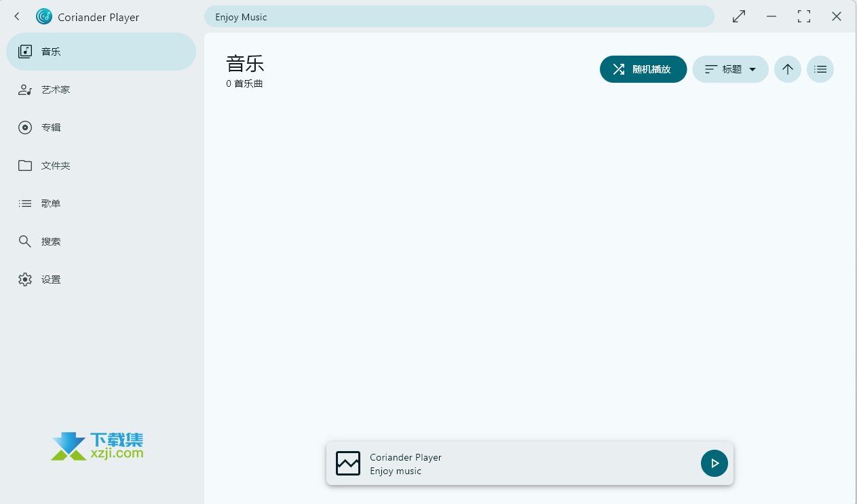Click the Coriander Player now-playing title
Image resolution: width=857 pixels, height=504 pixels.
tap(406, 457)
